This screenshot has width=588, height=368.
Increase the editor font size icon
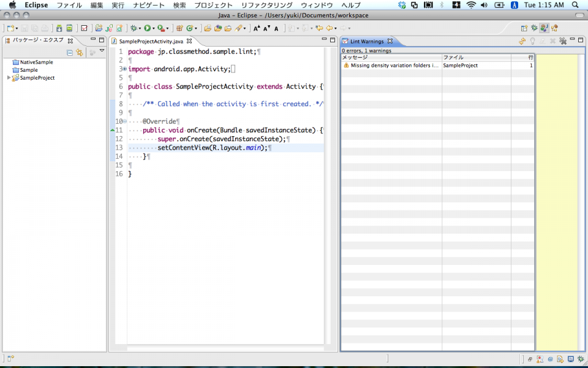tap(255, 28)
